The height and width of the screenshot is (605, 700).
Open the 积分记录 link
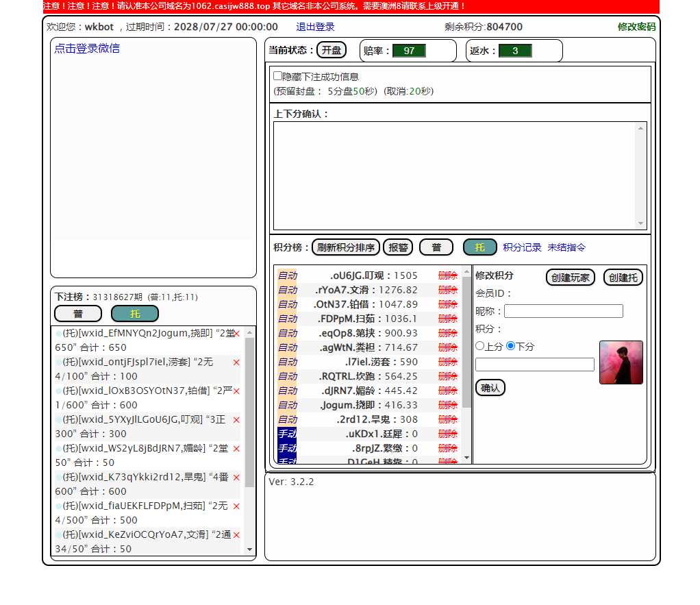[x=522, y=247]
